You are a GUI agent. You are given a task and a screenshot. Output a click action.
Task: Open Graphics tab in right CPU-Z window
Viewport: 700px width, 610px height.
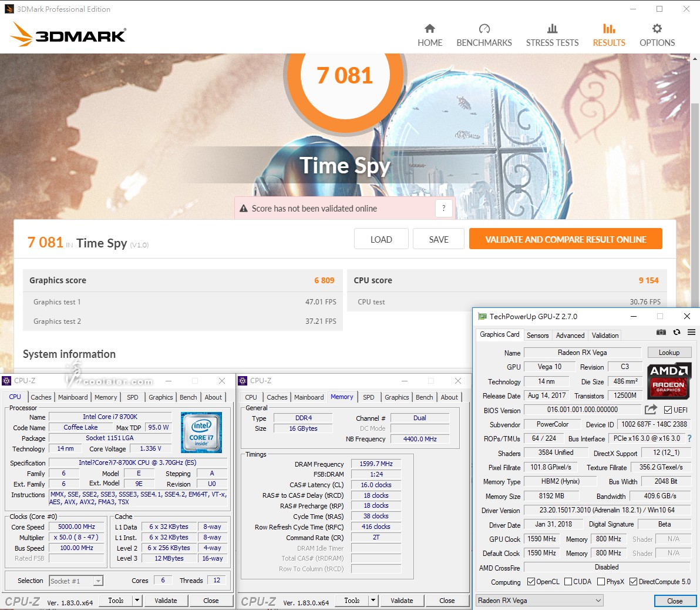[x=397, y=397]
